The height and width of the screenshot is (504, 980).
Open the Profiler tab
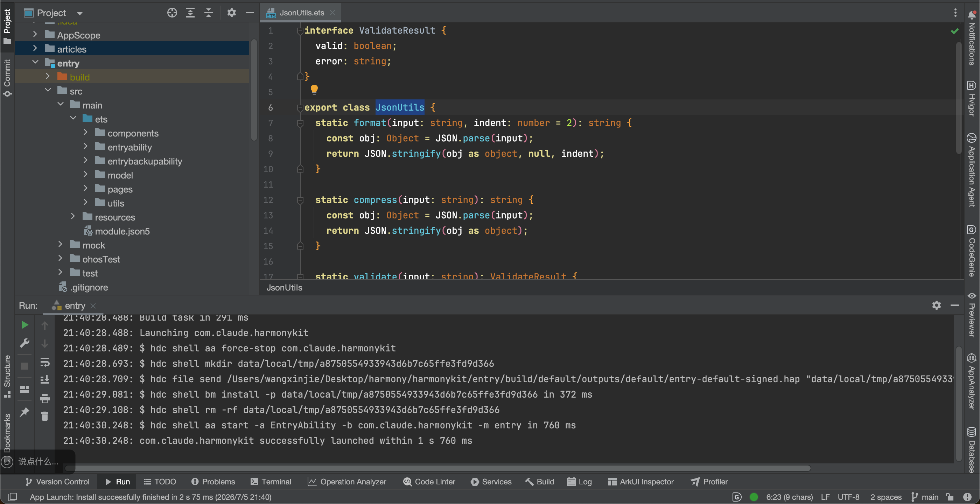point(709,482)
